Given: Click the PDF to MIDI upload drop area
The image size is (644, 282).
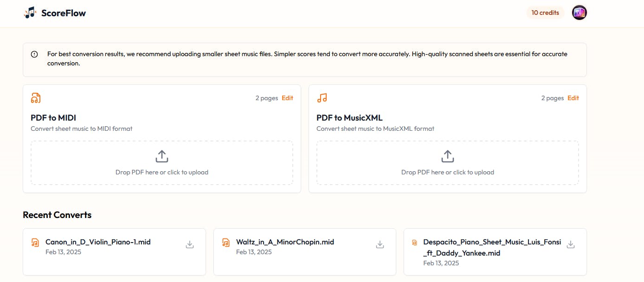Looking at the screenshot, I should pos(162,163).
